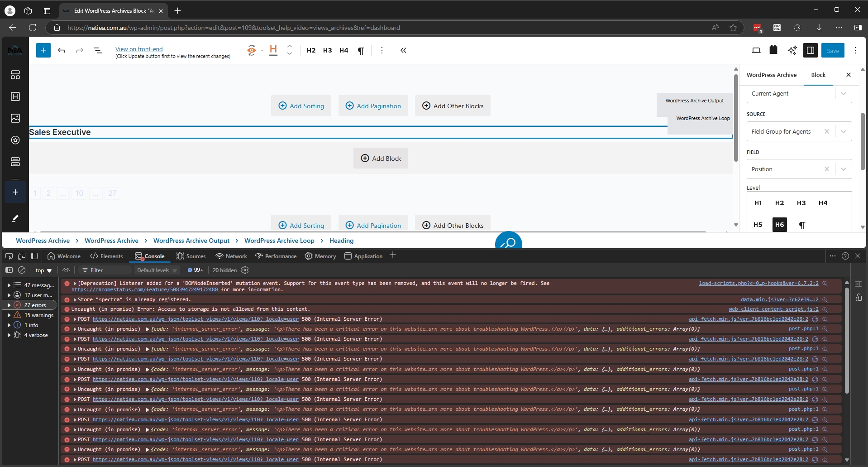This screenshot has height=467, width=868.
Task: Clear the Position field selection
Action: point(827,169)
